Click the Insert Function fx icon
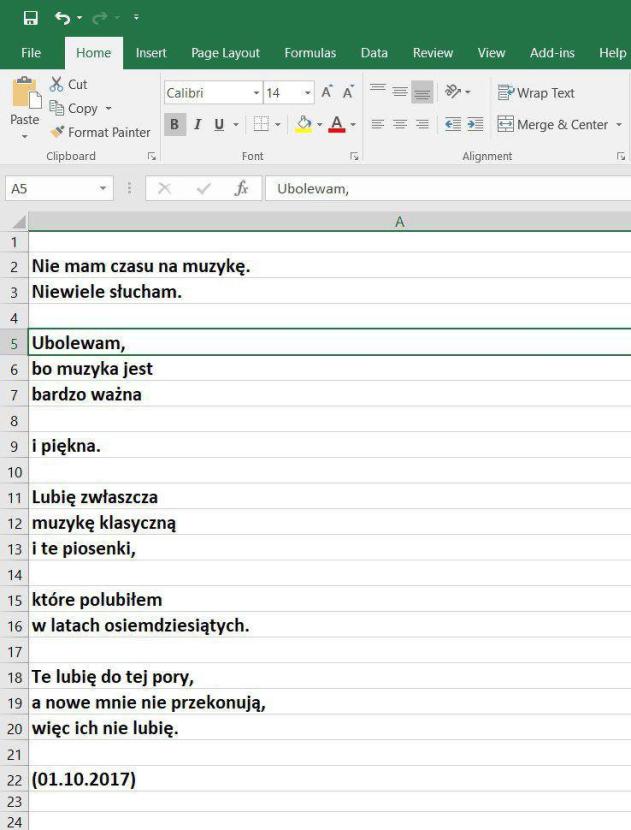The height and width of the screenshot is (830, 631). coord(241,189)
